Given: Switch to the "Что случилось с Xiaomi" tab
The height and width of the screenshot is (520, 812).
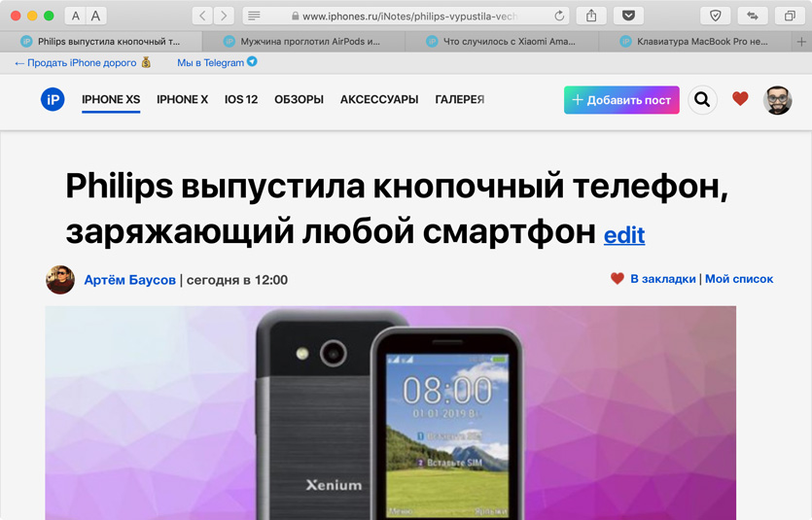Looking at the screenshot, I should pos(502,42).
